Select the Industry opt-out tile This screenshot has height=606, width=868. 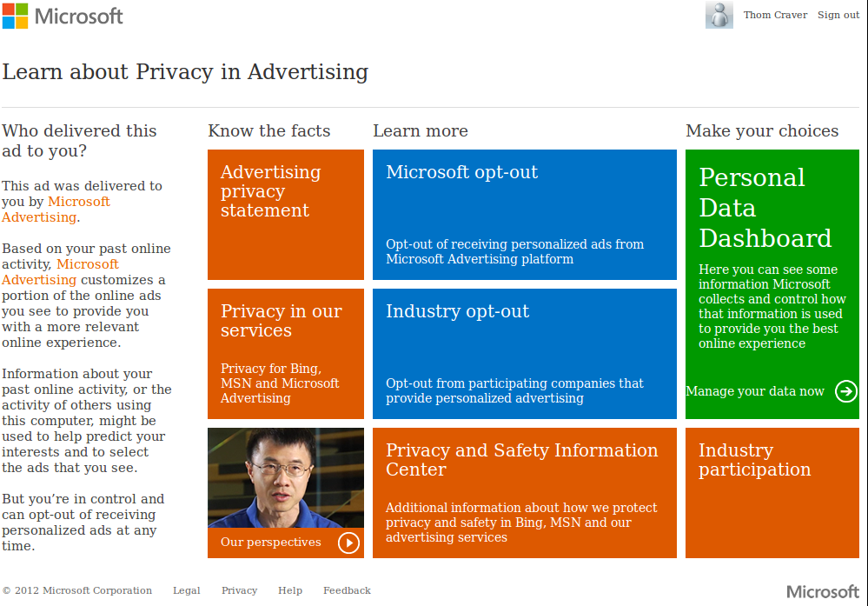[524, 353]
